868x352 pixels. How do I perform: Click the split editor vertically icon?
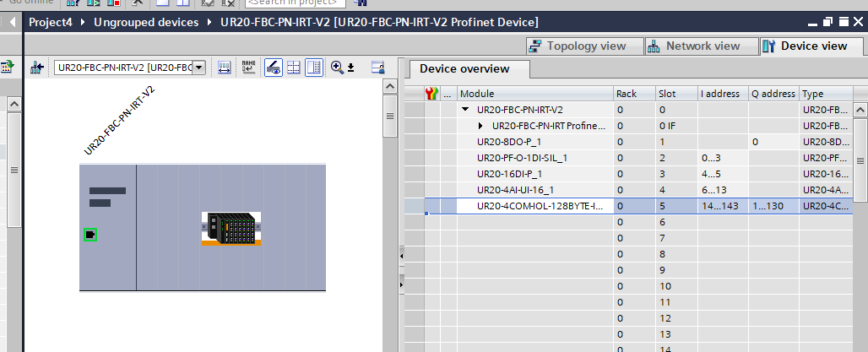coord(182,3)
